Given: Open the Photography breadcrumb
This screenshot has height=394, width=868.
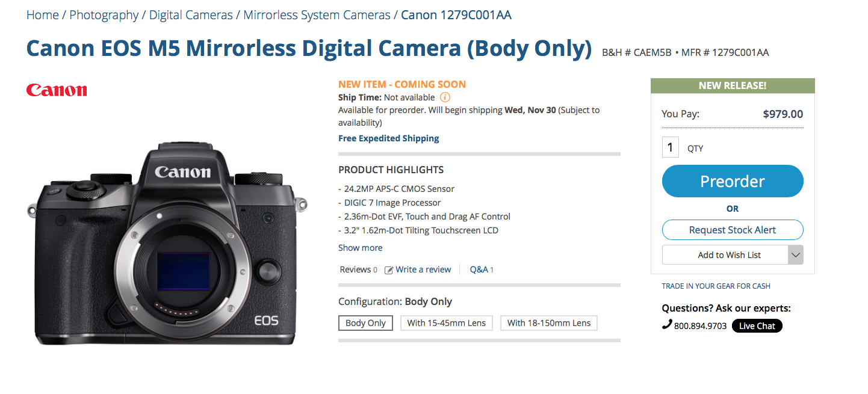Looking at the screenshot, I should (104, 15).
